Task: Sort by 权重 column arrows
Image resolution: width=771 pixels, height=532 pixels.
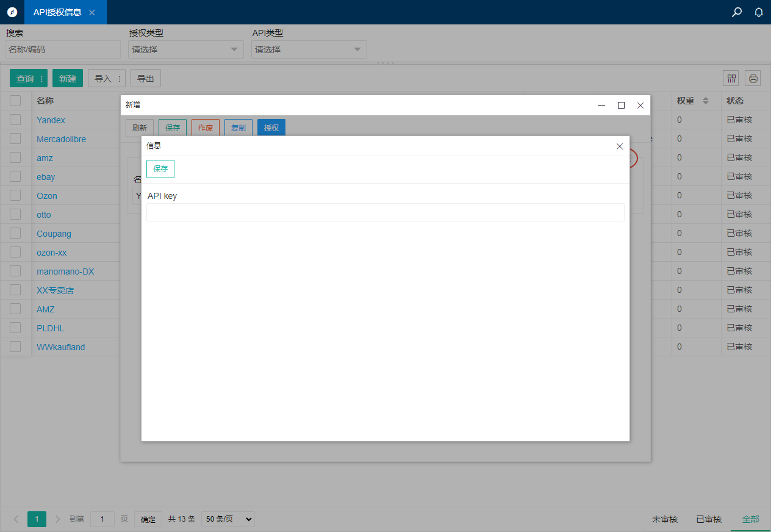Action: click(706, 101)
